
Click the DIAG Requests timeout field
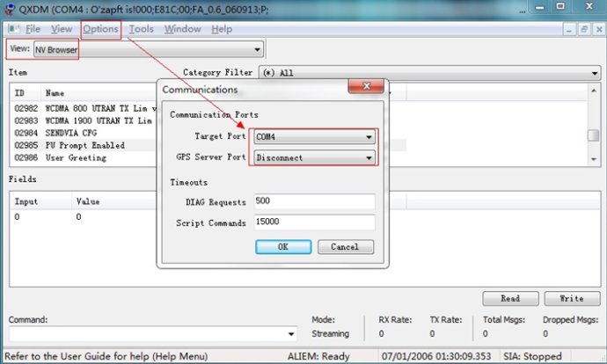pyautogui.click(x=314, y=201)
